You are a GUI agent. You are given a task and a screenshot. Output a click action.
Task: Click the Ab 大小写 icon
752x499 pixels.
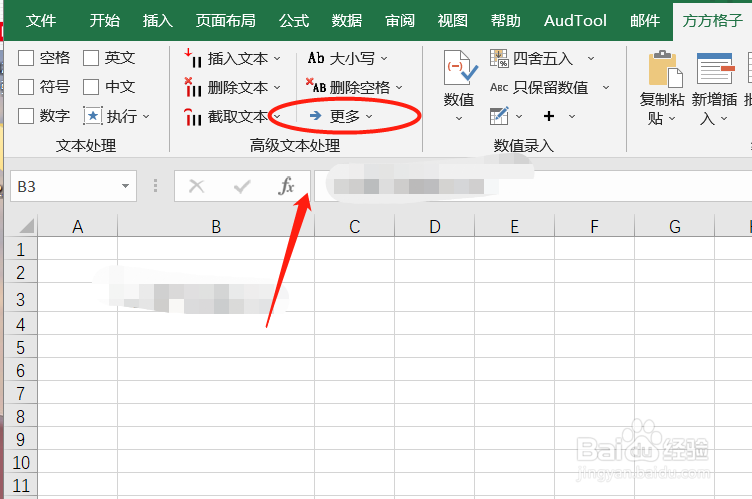(316, 58)
